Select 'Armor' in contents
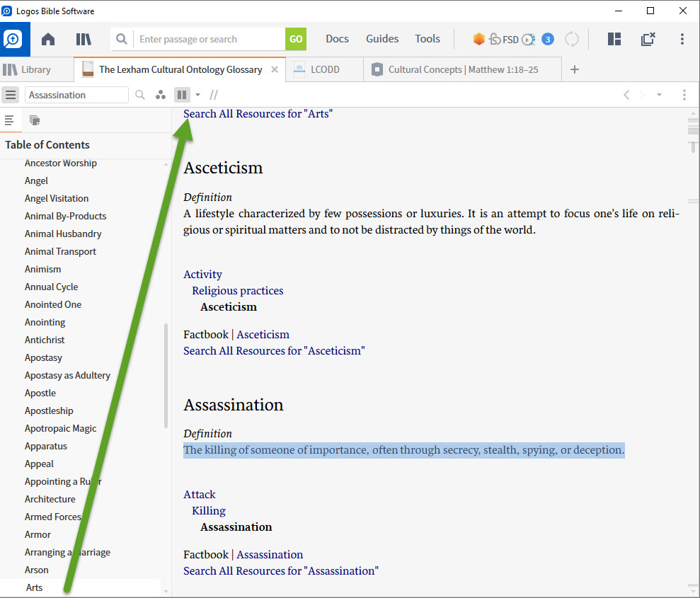The image size is (700, 598). [x=38, y=534]
